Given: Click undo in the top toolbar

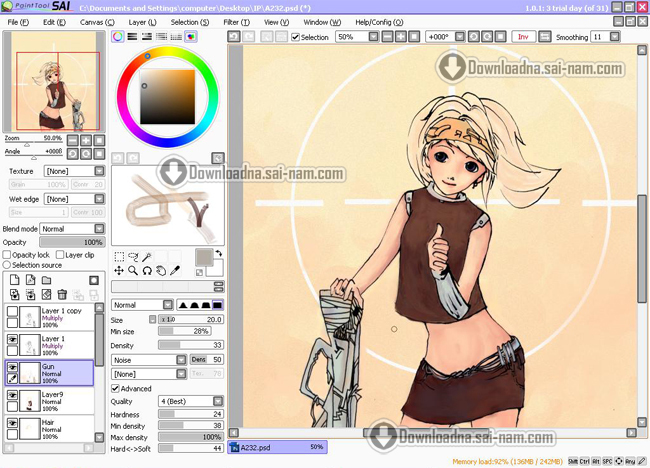Looking at the screenshot, I should (234, 36).
